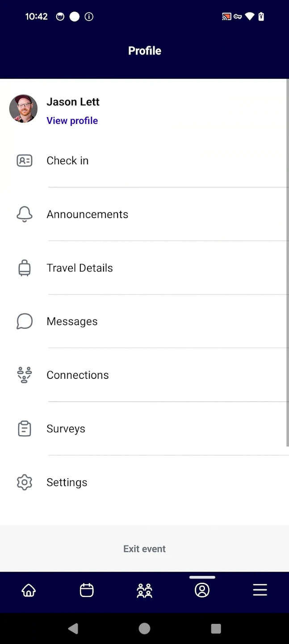Click the View profile link
This screenshot has width=289, height=644.
72,121
